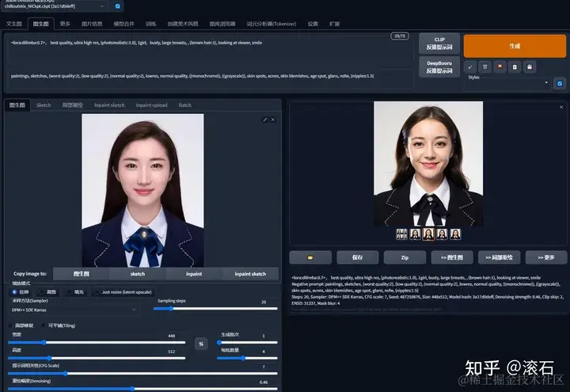Open output folder icon button
The image size is (570, 392).
tap(310, 257)
